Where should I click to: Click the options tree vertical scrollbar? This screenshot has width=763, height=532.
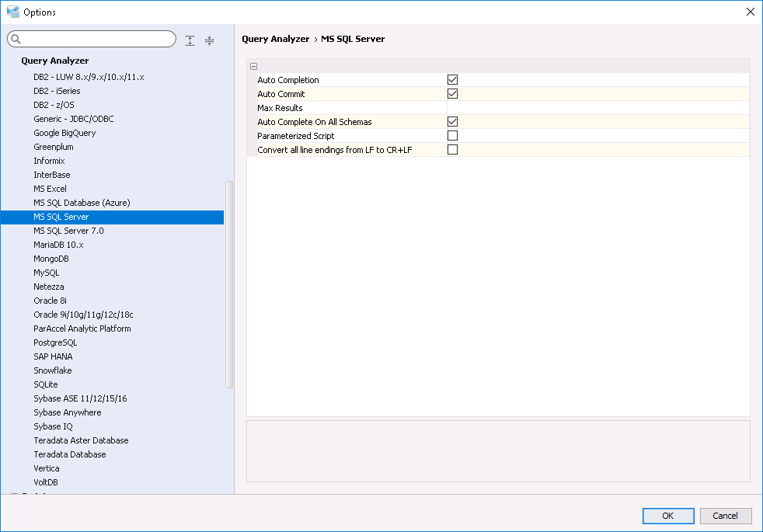[229, 283]
